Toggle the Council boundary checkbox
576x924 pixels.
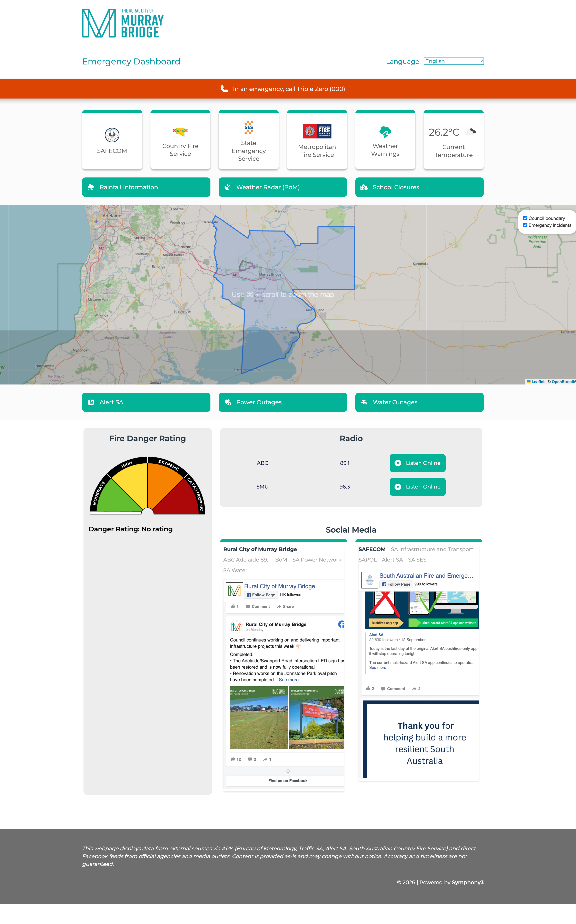(x=525, y=218)
